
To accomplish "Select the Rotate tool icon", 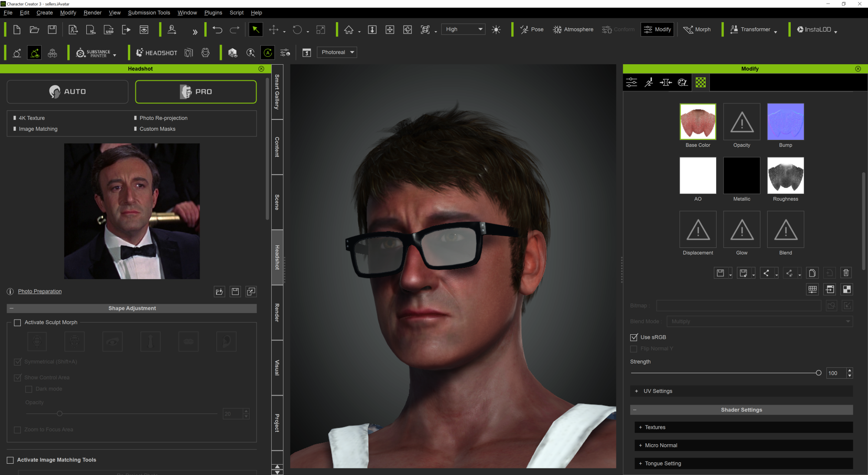I will (x=297, y=30).
